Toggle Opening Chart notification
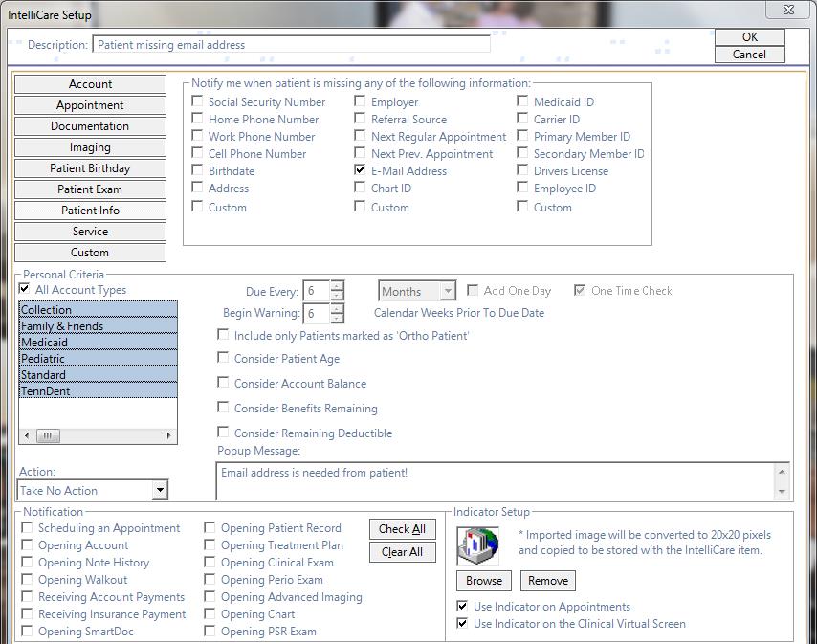The image size is (817, 644). [x=210, y=613]
